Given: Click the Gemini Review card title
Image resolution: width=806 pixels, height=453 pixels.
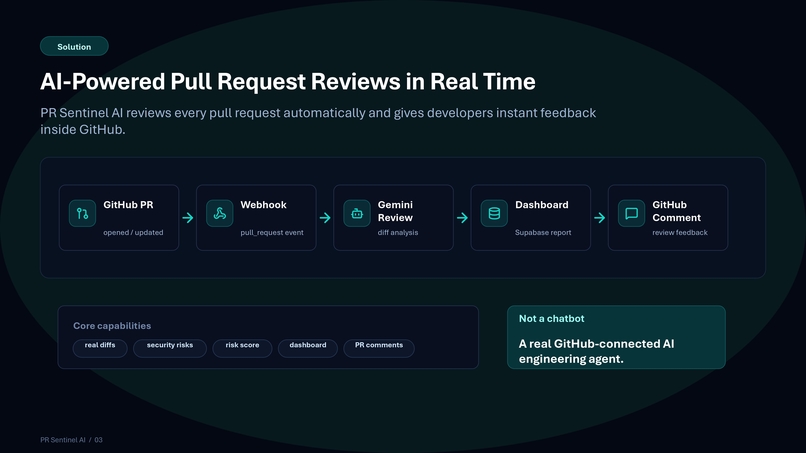Looking at the screenshot, I should pyautogui.click(x=395, y=211).
